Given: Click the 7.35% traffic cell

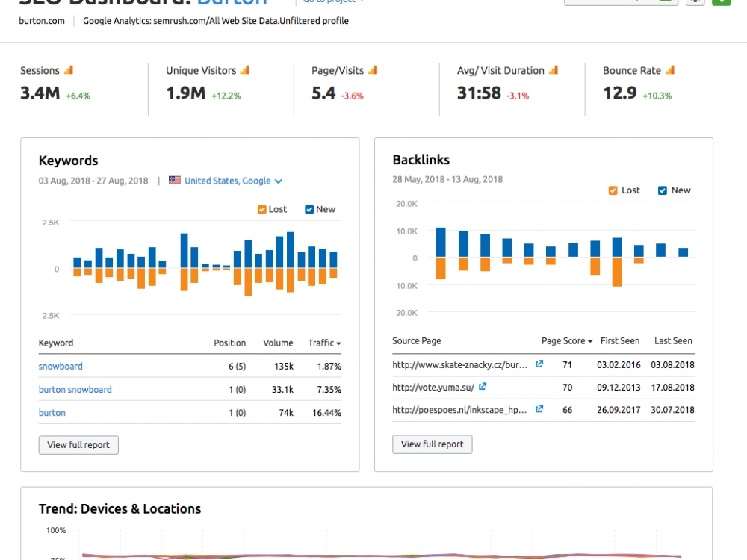Looking at the screenshot, I should 329,390.
